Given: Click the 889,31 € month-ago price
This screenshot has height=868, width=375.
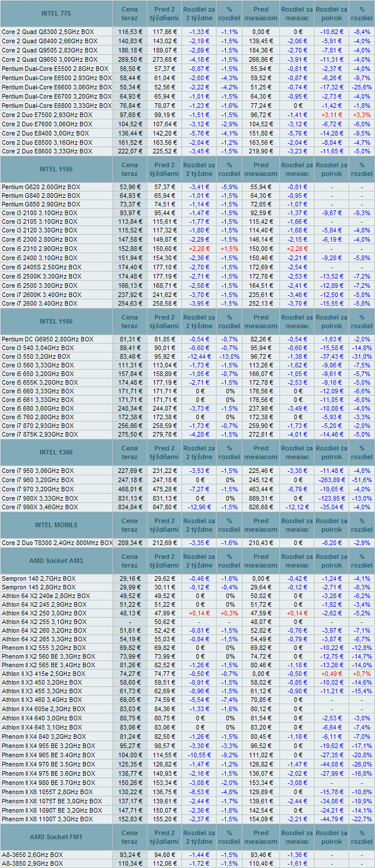Looking at the screenshot, I should coord(260,498).
